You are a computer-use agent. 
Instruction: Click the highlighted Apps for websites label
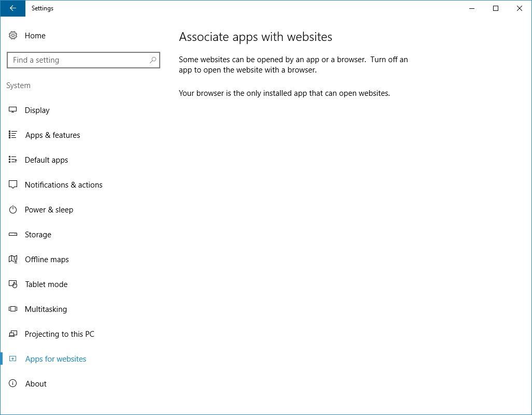(x=55, y=359)
